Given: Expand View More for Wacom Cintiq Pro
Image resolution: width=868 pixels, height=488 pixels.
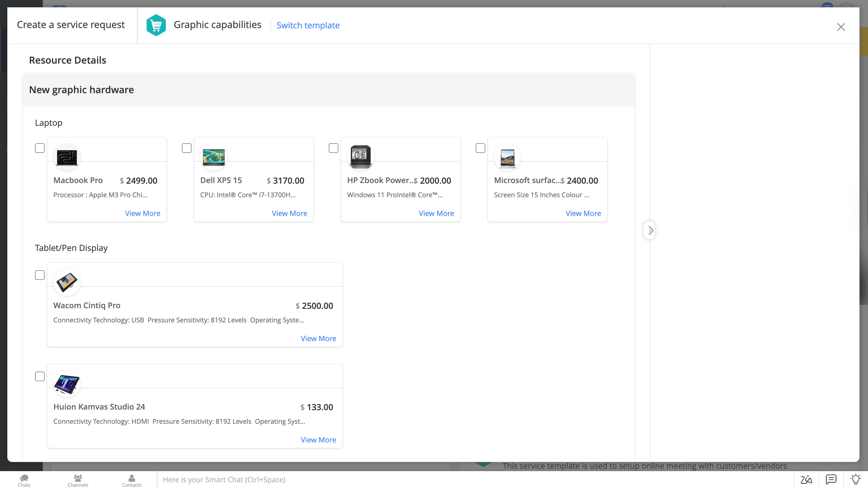Looking at the screenshot, I should coord(318,338).
